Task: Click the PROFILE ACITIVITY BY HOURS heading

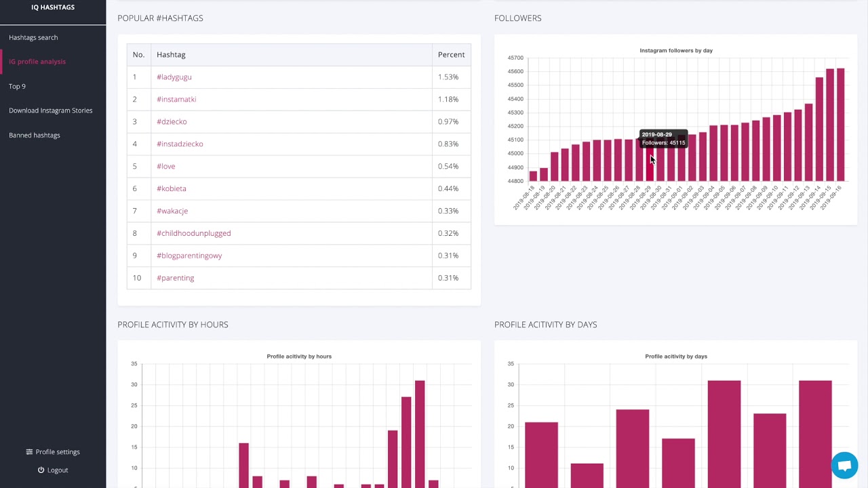Action: (x=173, y=325)
